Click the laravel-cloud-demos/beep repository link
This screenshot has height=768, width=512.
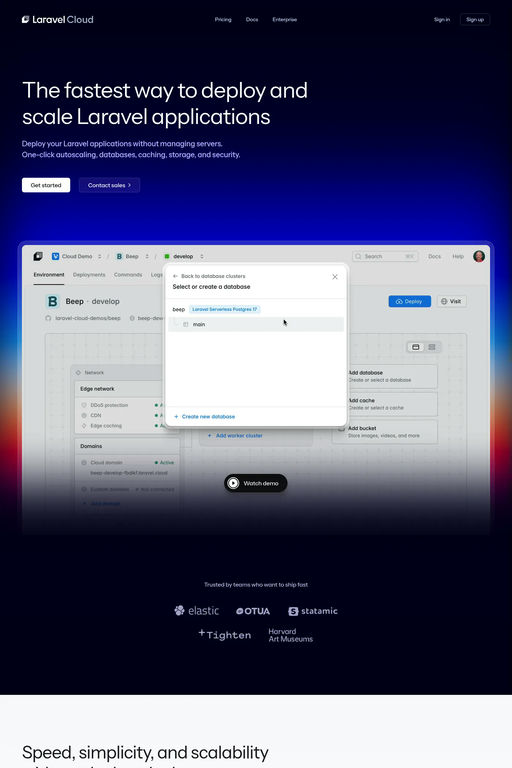point(83,318)
